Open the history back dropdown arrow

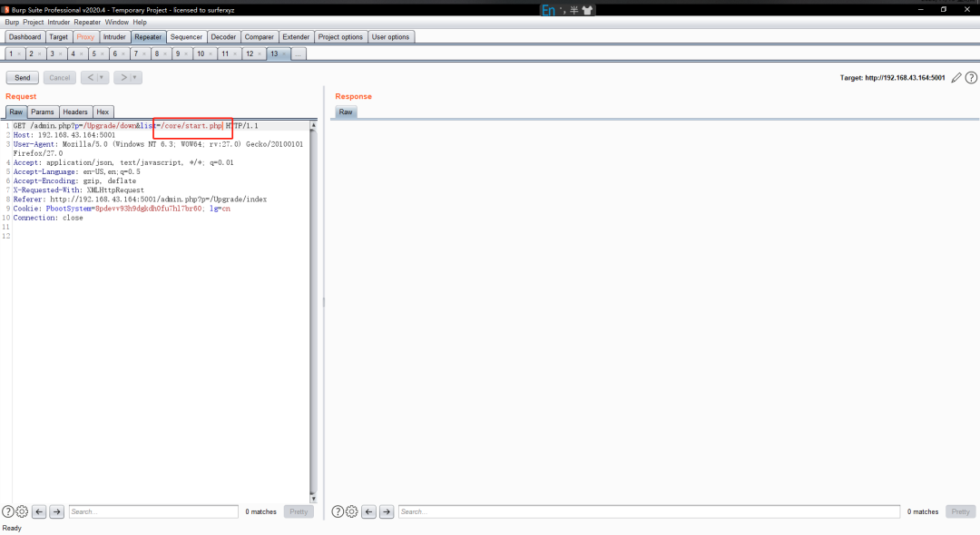102,77
